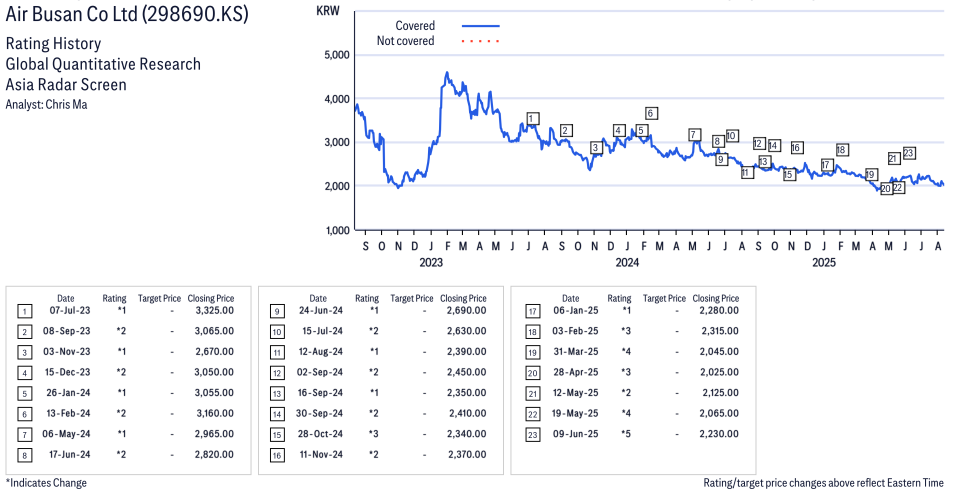Select the Eastern Time footnote text

823,483
